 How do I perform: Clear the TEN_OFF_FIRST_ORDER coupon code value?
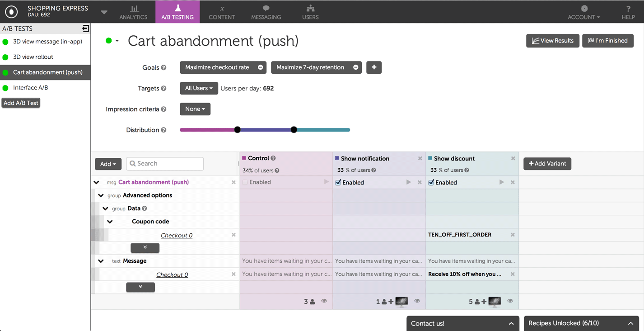pyautogui.click(x=513, y=235)
